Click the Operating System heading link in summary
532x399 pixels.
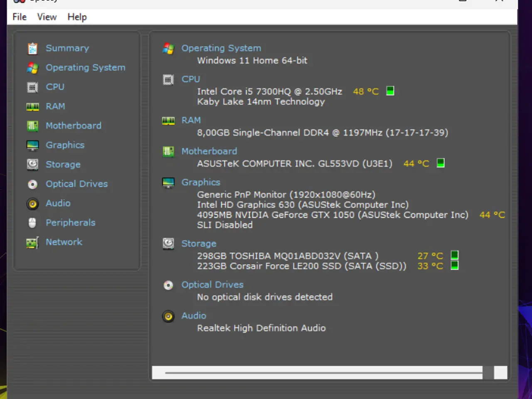(x=221, y=48)
